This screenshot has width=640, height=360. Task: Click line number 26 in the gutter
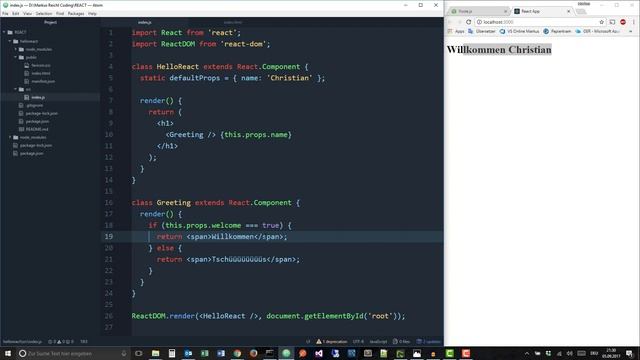click(x=109, y=316)
